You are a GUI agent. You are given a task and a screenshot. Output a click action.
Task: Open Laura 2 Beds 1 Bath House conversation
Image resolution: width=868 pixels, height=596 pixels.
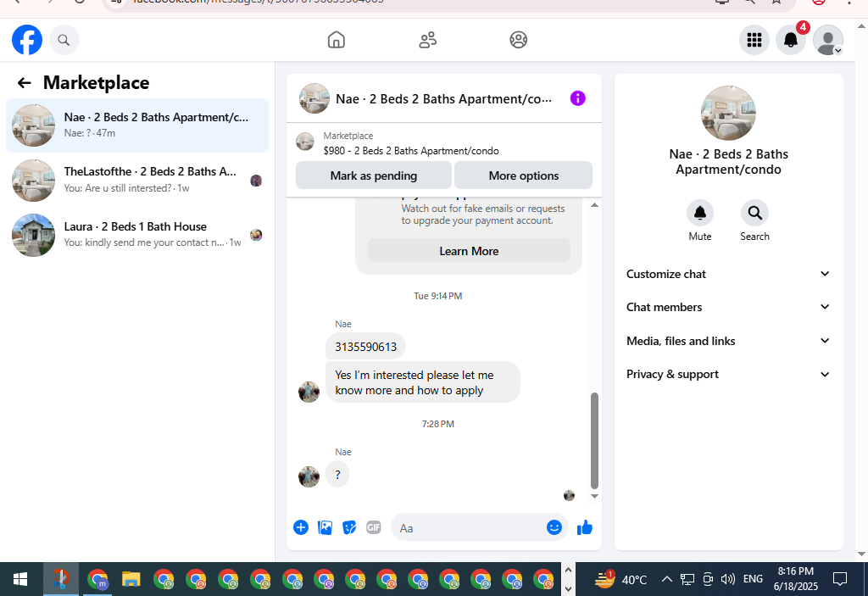[x=137, y=235]
